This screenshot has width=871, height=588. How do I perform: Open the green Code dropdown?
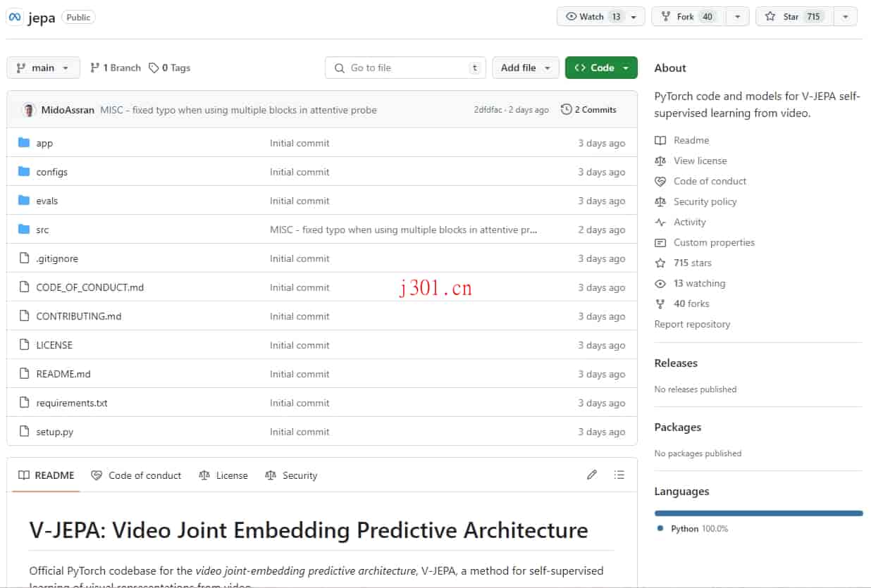pos(601,68)
